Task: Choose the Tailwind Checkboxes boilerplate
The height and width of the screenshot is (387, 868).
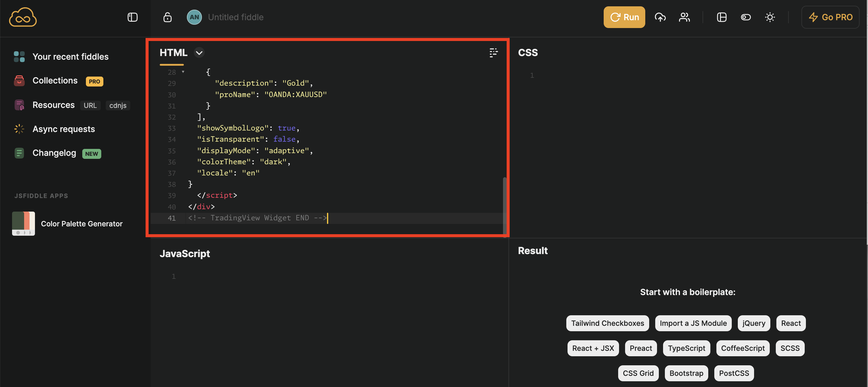Action: [x=607, y=323]
